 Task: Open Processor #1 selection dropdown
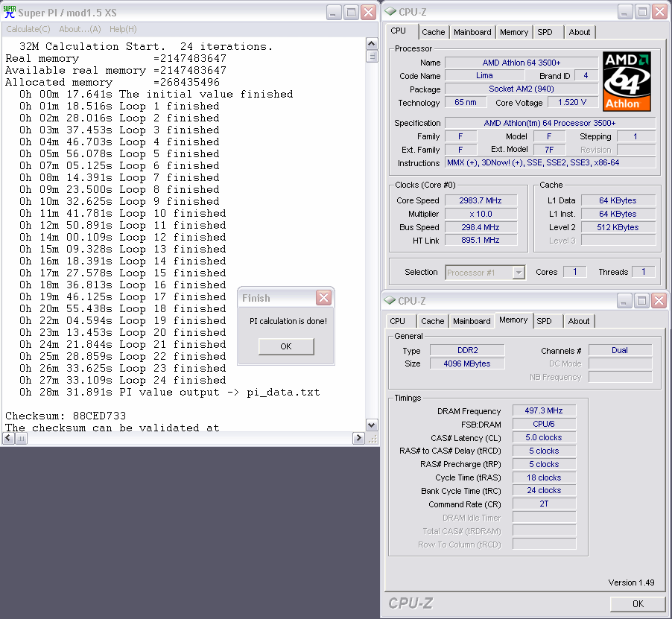(x=519, y=273)
